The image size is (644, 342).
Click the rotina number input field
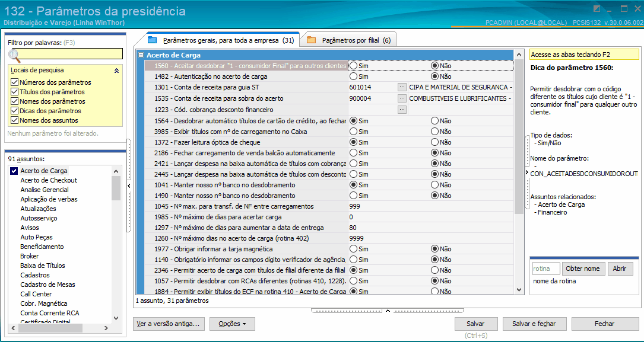pyautogui.click(x=546, y=269)
